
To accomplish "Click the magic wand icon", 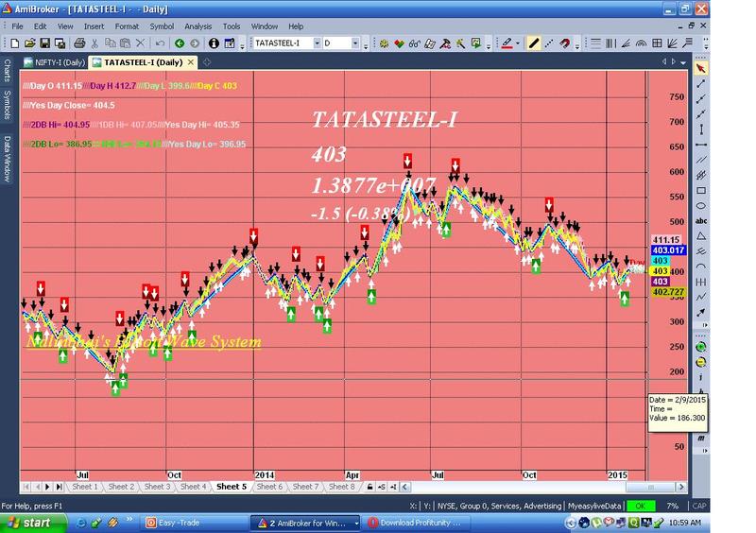I will (461, 43).
